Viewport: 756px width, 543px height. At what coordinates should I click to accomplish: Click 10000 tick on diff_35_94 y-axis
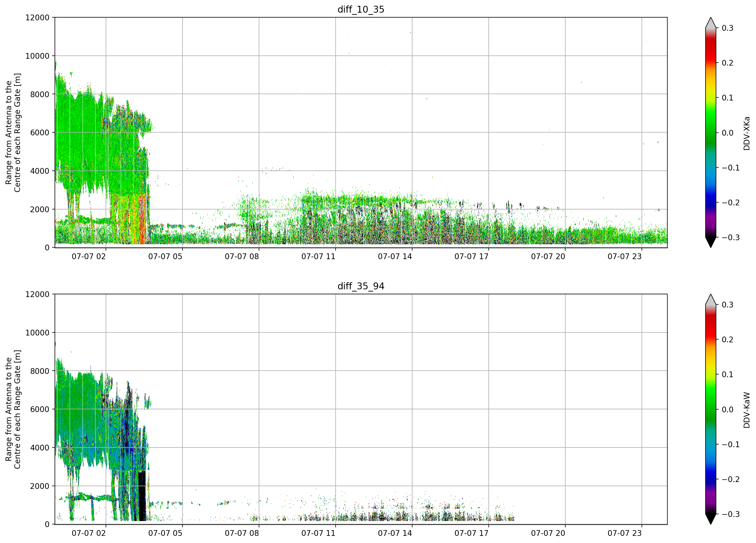click(37, 332)
